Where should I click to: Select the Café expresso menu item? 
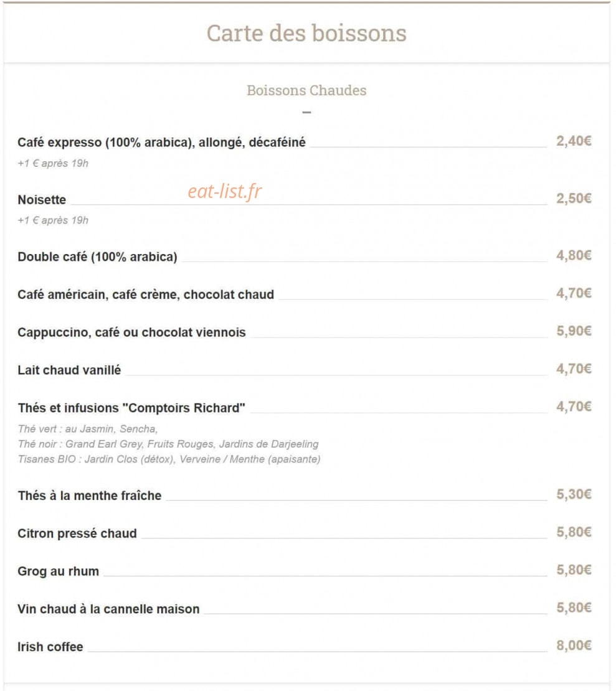pyautogui.click(x=161, y=143)
